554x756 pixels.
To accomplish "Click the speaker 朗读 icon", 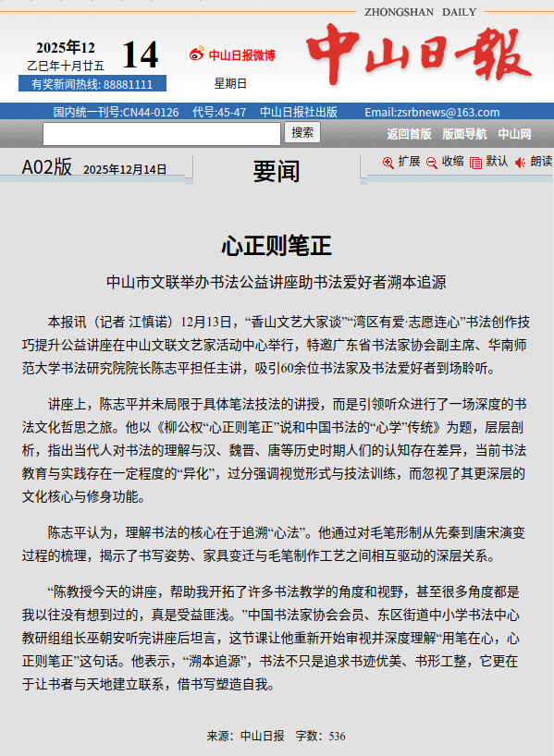I will (x=520, y=163).
